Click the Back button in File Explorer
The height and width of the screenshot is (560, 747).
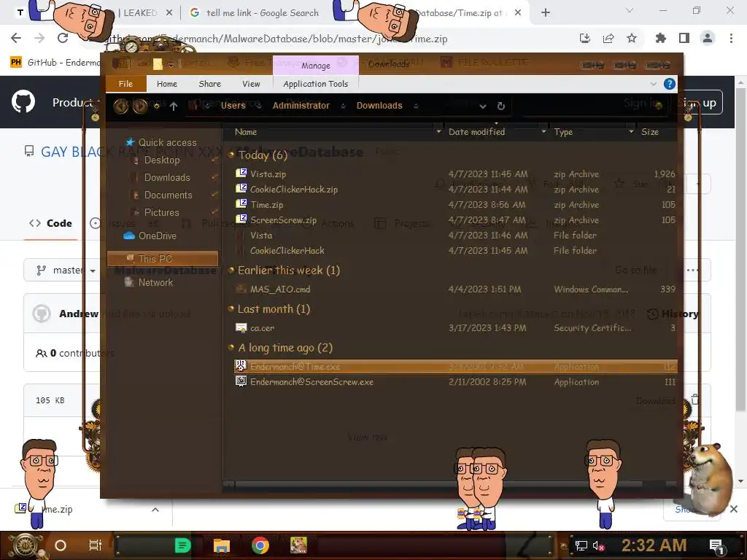[x=120, y=106]
